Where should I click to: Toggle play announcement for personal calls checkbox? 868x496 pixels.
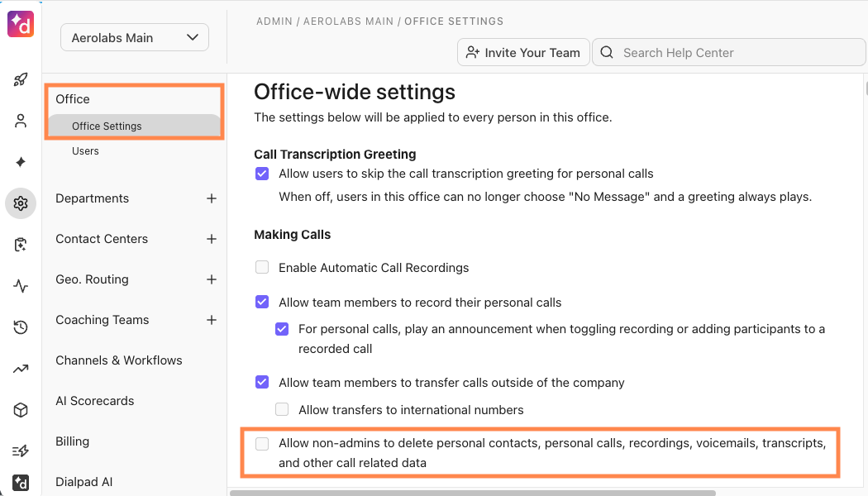point(282,329)
